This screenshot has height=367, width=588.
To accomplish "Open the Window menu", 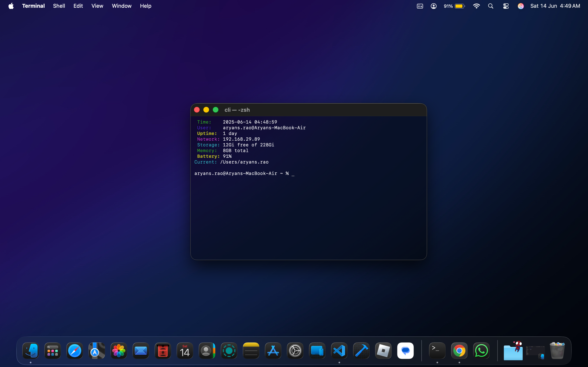I will pyautogui.click(x=121, y=6).
